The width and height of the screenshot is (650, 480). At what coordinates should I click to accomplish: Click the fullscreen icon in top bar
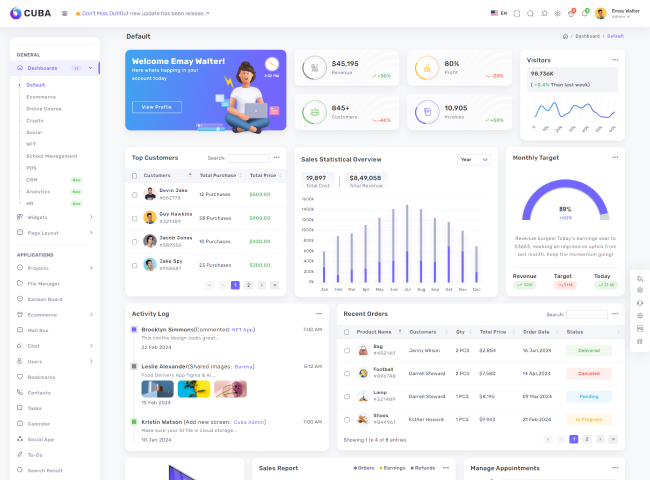[517, 14]
